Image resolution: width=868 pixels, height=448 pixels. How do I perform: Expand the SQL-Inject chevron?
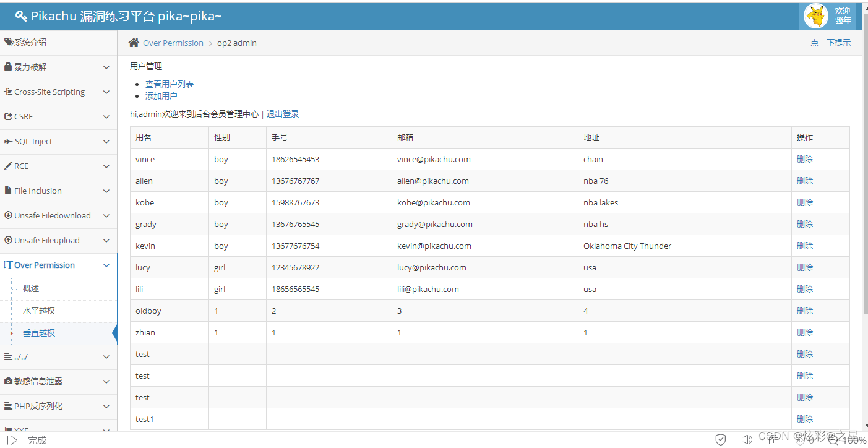pos(106,142)
